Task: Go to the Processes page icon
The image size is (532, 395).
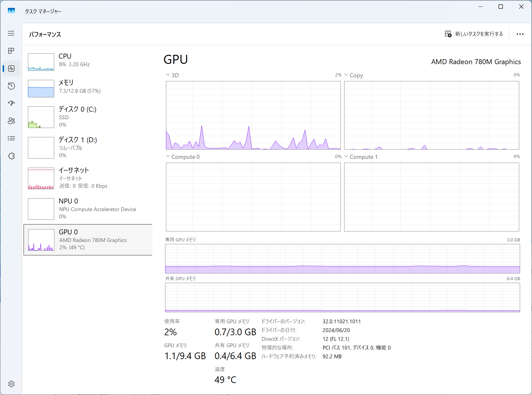Action: pyautogui.click(x=11, y=51)
